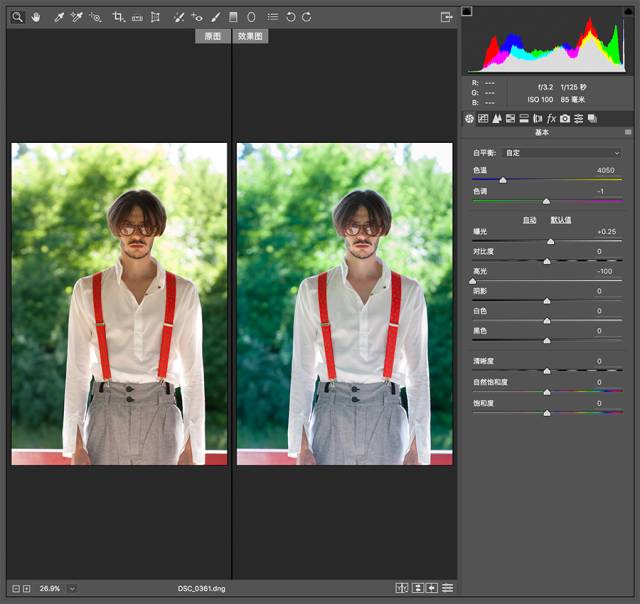This screenshot has width=640, height=604.
Task: Choose the Graduated Filter tool
Action: click(233, 17)
